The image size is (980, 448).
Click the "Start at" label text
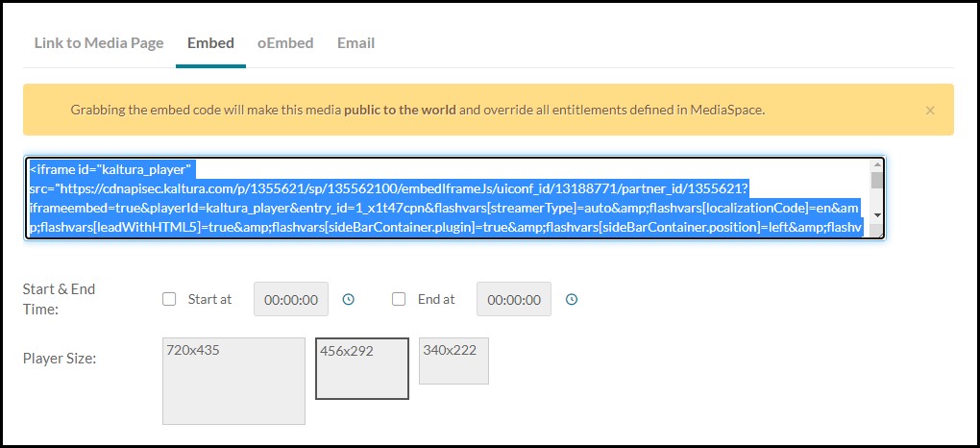(x=209, y=299)
